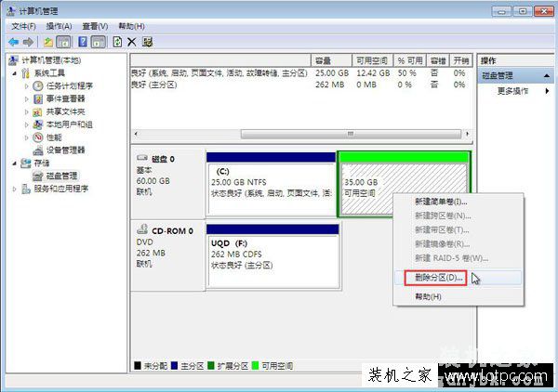Click the Forward arrow toolbar icon
Screen dimensions: 558x392
pyautogui.click(x=28, y=43)
